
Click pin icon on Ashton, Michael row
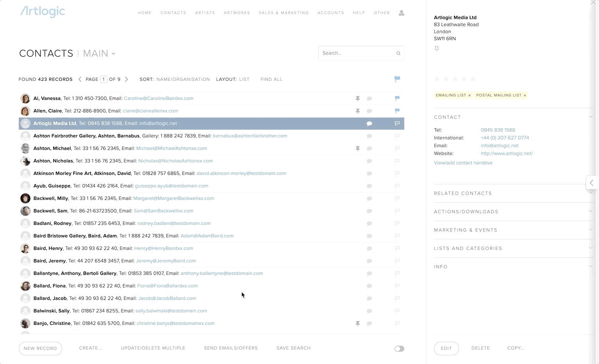(x=357, y=149)
